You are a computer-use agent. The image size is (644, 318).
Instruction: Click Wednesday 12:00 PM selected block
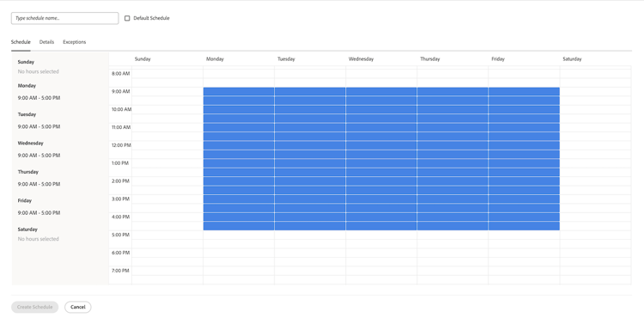[381, 145]
